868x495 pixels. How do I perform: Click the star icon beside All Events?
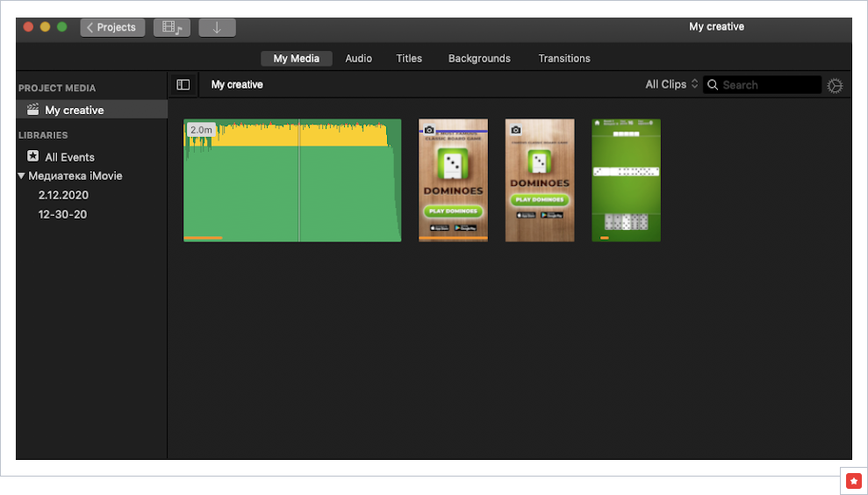point(33,157)
